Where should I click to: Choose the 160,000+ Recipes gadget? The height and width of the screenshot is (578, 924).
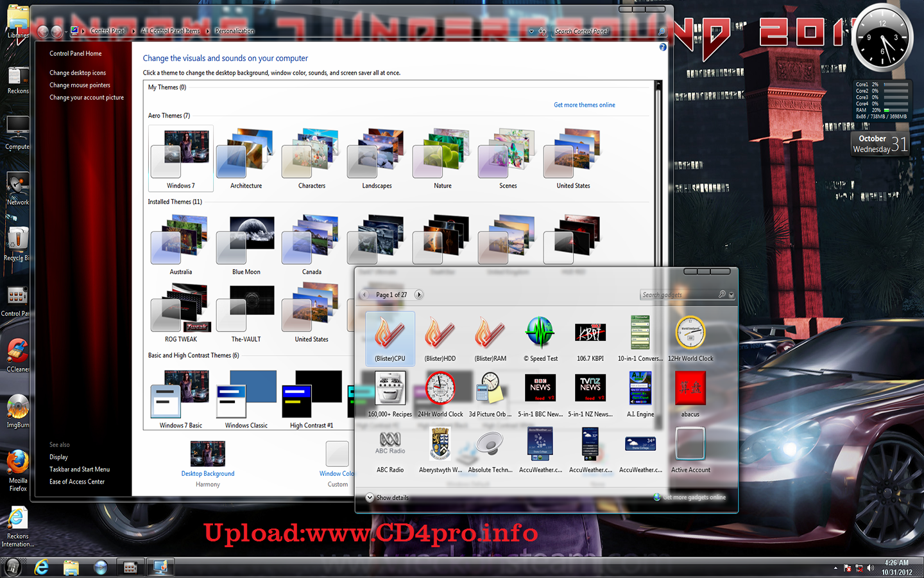click(x=390, y=394)
